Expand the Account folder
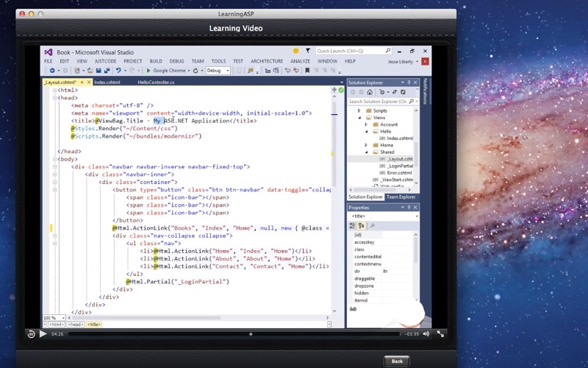 click(366, 124)
